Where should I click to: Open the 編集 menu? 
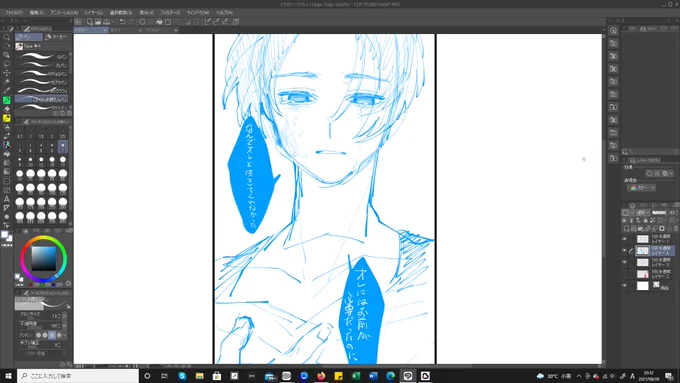pos(37,13)
